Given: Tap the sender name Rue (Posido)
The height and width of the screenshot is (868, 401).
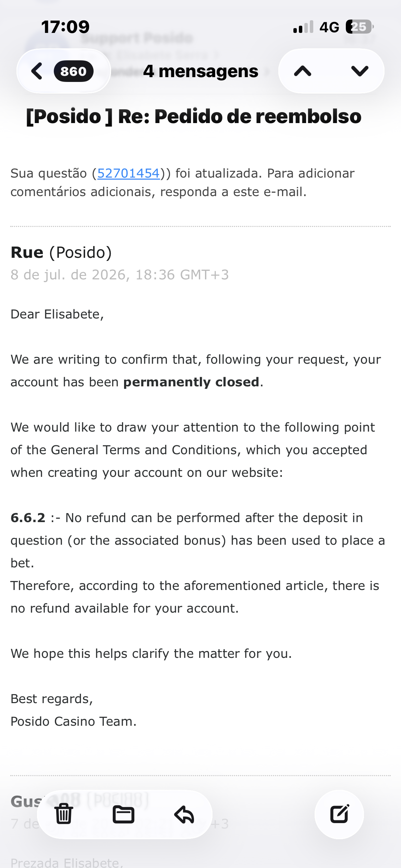Looking at the screenshot, I should [61, 252].
